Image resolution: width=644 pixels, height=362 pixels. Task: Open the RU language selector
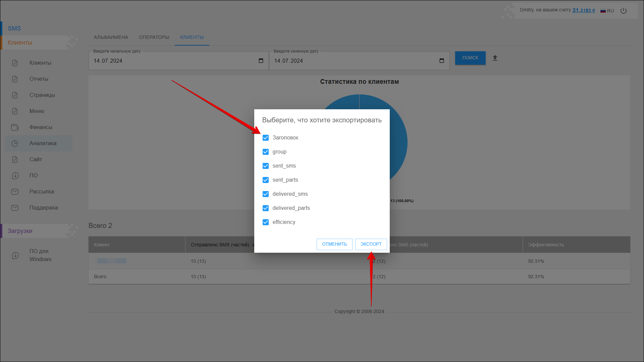pos(607,11)
